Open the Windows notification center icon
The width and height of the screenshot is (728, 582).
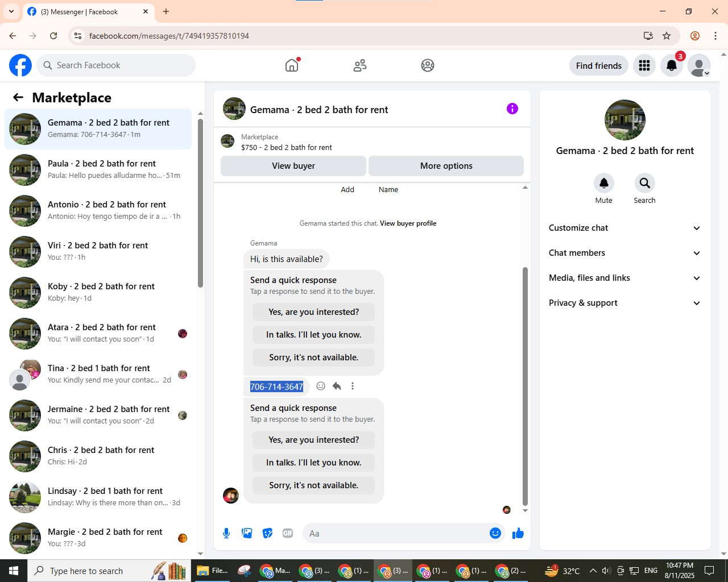click(709, 571)
